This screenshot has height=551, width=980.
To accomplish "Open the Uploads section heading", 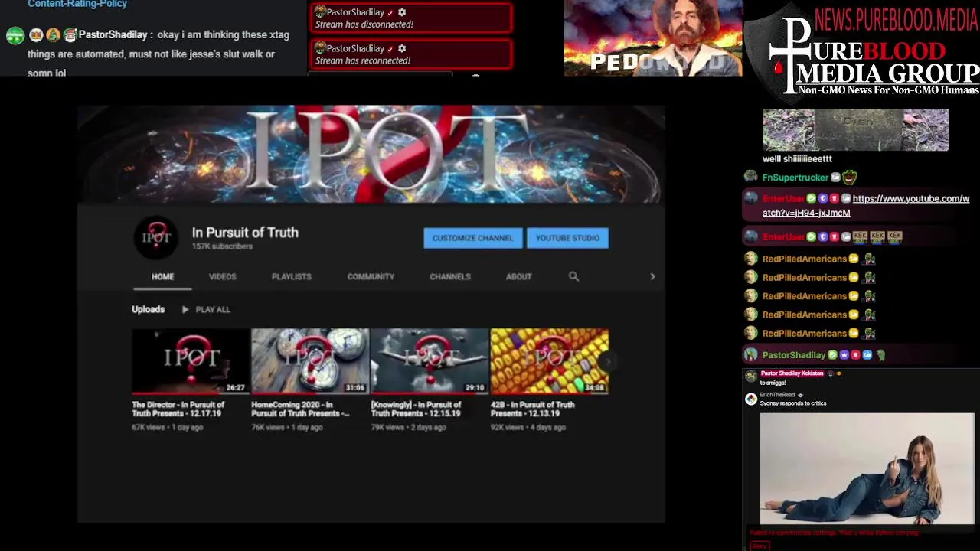I will 148,309.
